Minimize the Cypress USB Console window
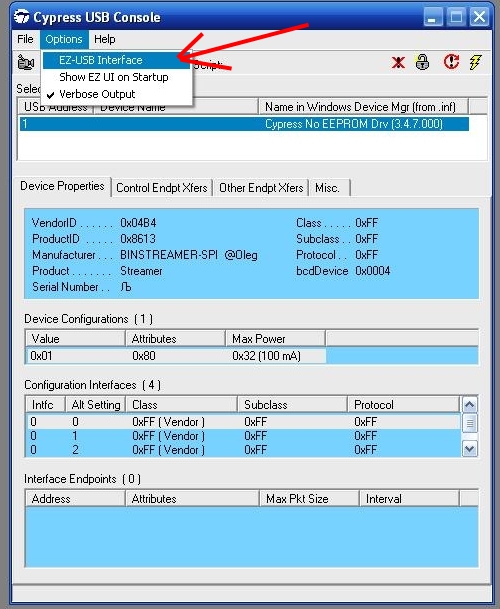 pyautogui.click(x=432, y=17)
